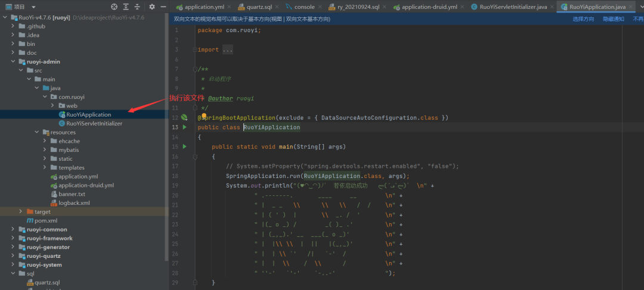Expand the target folder
This screenshot has width=644, height=290.
point(21,211)
